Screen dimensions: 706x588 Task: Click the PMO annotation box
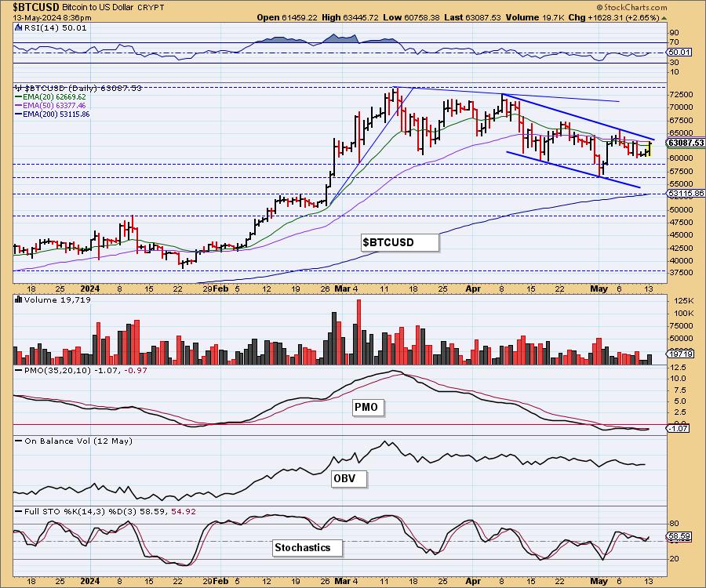click(369, 407)
